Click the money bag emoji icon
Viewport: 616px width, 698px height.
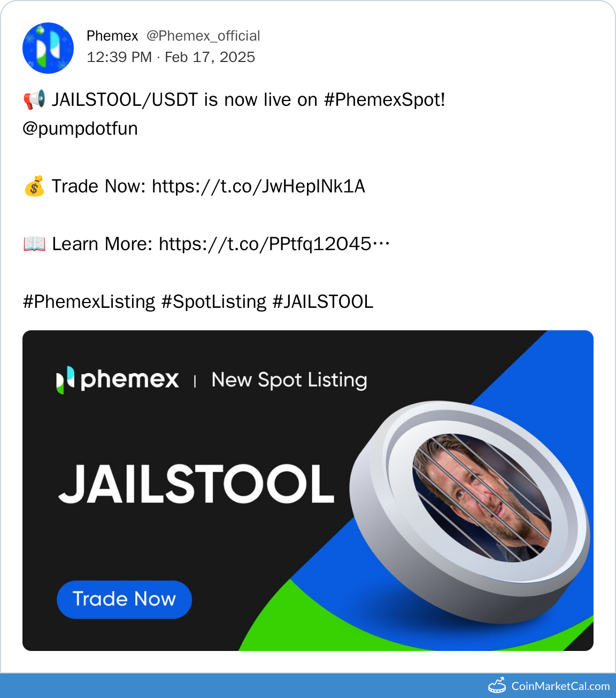[34, 187]
